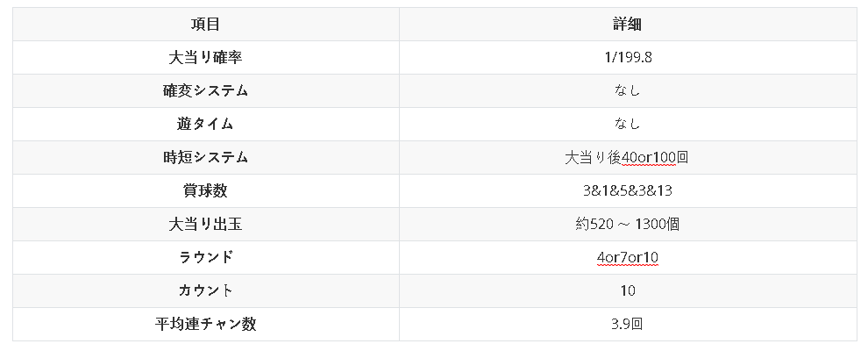Screen dimensions: 868x351
Task: Select the 遊タイム row label
Action: point(205,125)
